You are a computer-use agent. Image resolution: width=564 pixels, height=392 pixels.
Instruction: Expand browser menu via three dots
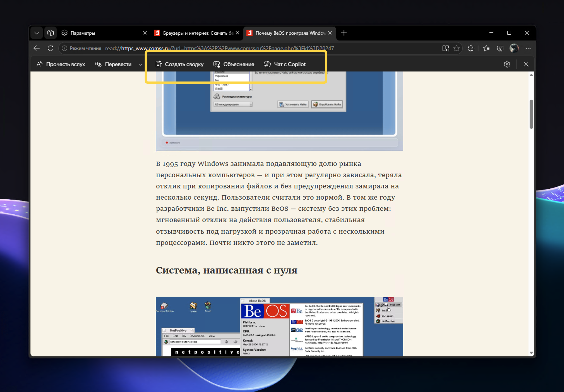(528, 48)
